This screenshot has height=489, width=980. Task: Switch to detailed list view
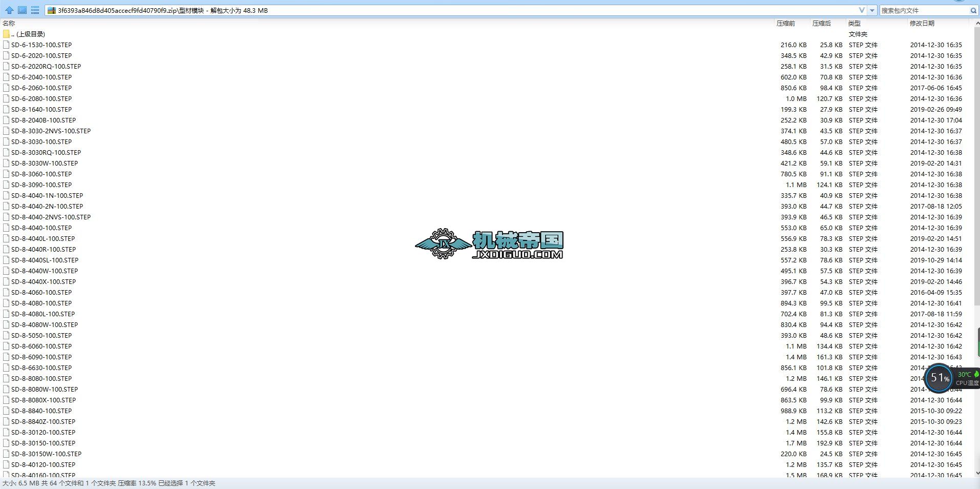coord(35,10)
